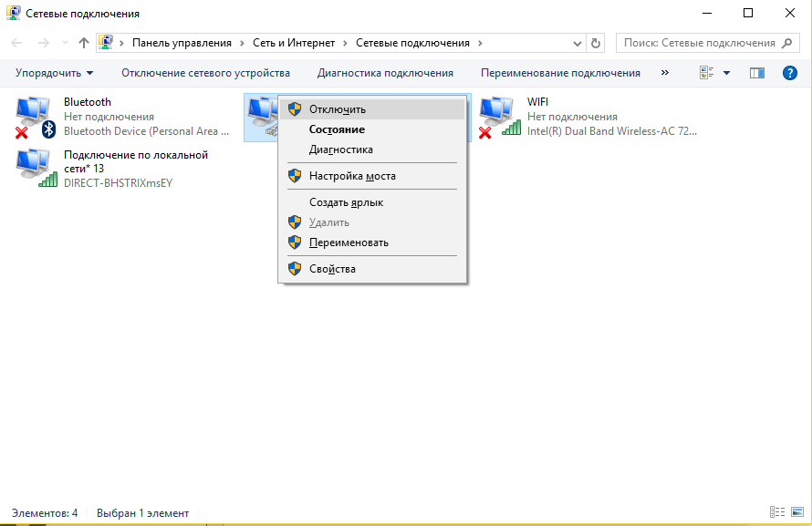This screenshot has width=812, height=526.
Task: Click the blue Help question mark icon
Action: coord(790,73)
